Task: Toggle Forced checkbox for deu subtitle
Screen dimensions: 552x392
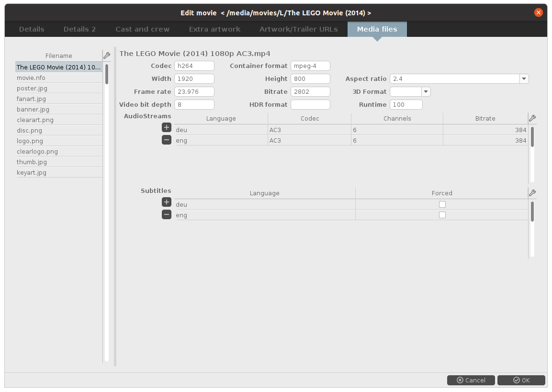Action: 442,204
